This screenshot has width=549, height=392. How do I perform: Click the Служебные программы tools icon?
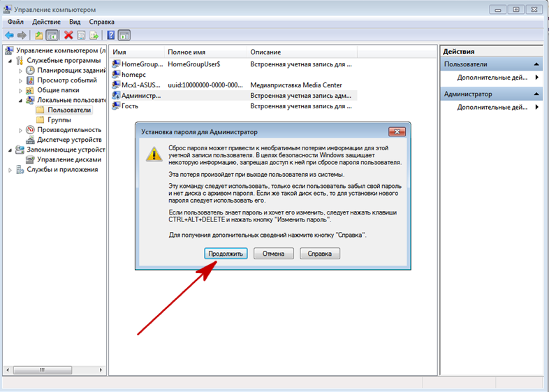20,60
